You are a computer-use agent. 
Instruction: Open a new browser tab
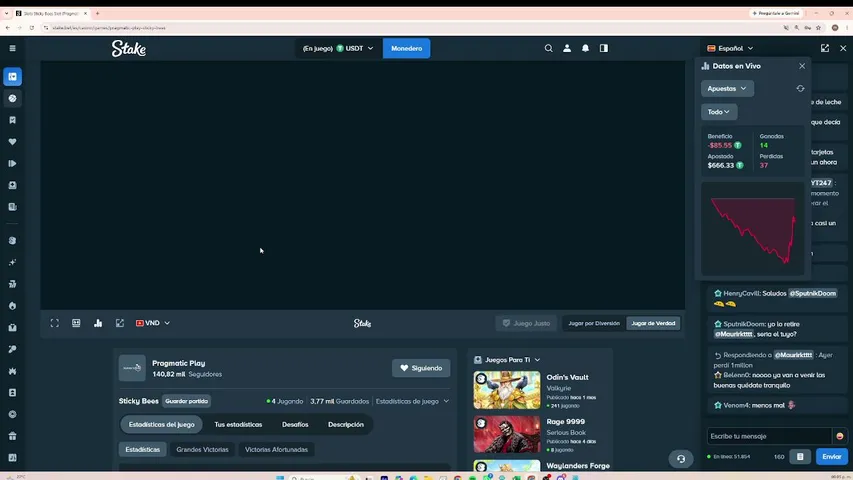click(97, 13)
